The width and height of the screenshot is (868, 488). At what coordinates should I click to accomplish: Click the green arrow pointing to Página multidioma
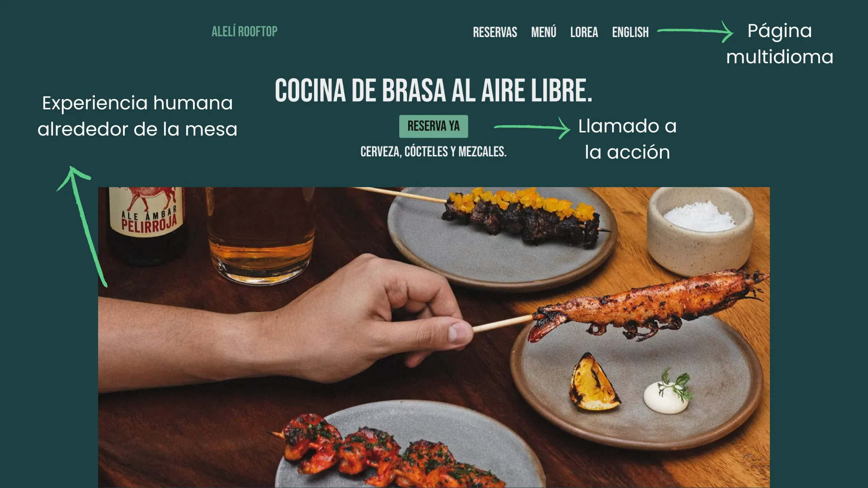pyautogui.click(x=695, y=31)
